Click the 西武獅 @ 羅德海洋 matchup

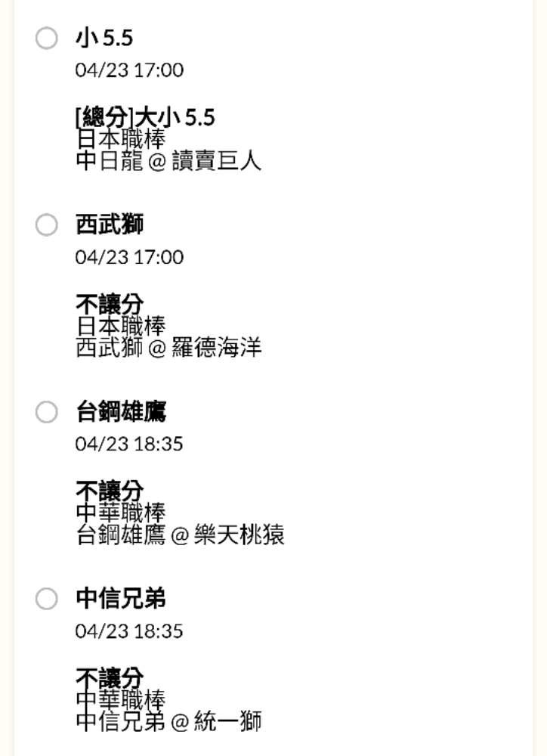tap(168, 349)
